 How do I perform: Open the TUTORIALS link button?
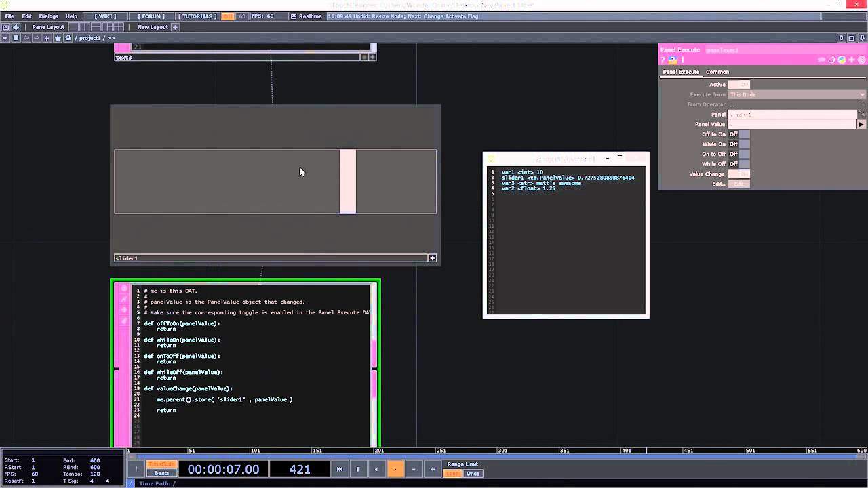(197, 16)
